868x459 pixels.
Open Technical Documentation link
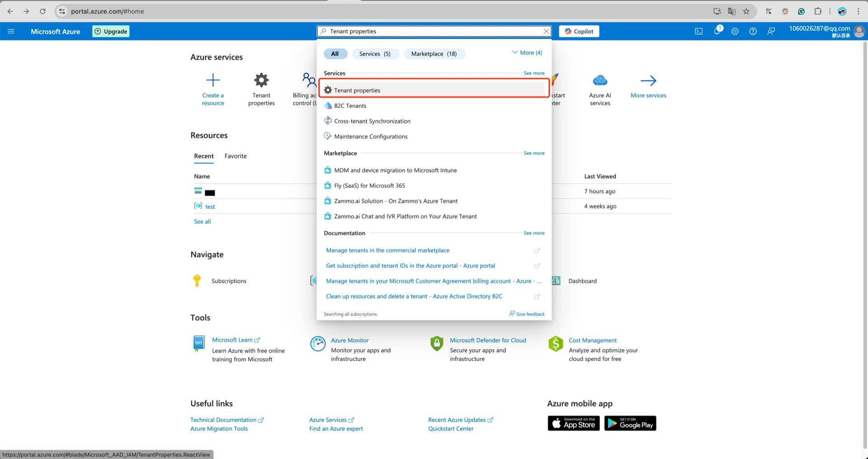[227, 420]
